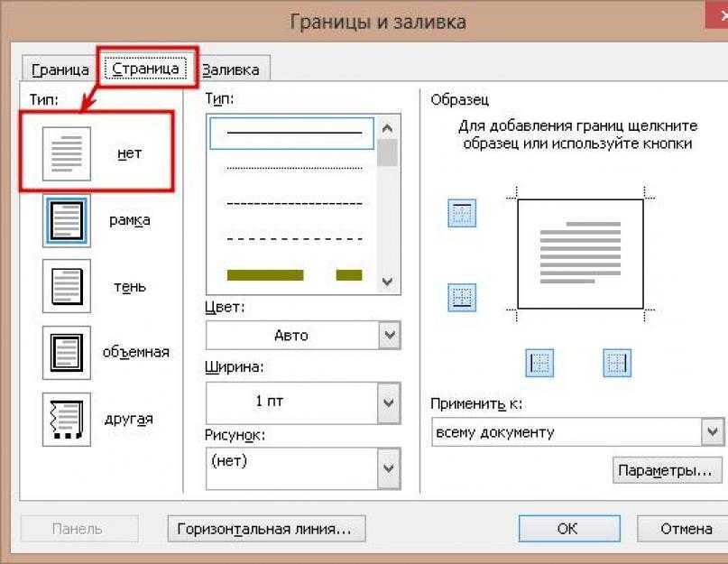Select the short-dashed line style
This screenshot has height=564, width=728.
(294, 203)
